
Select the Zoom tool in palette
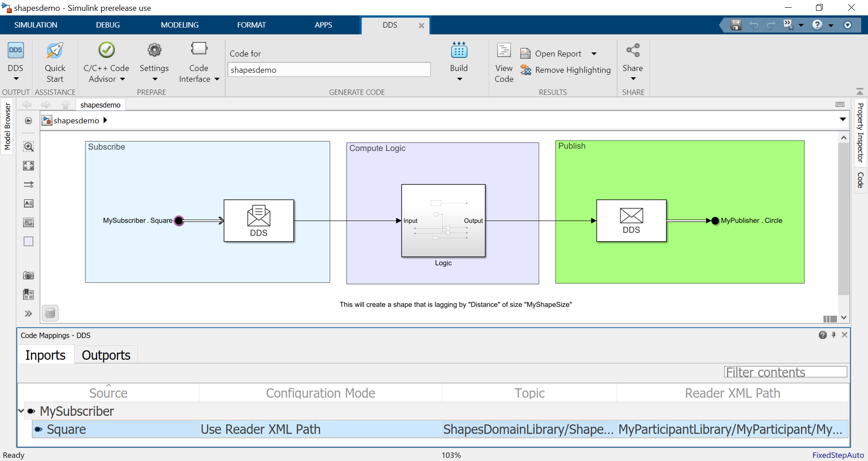pos(28,146)
